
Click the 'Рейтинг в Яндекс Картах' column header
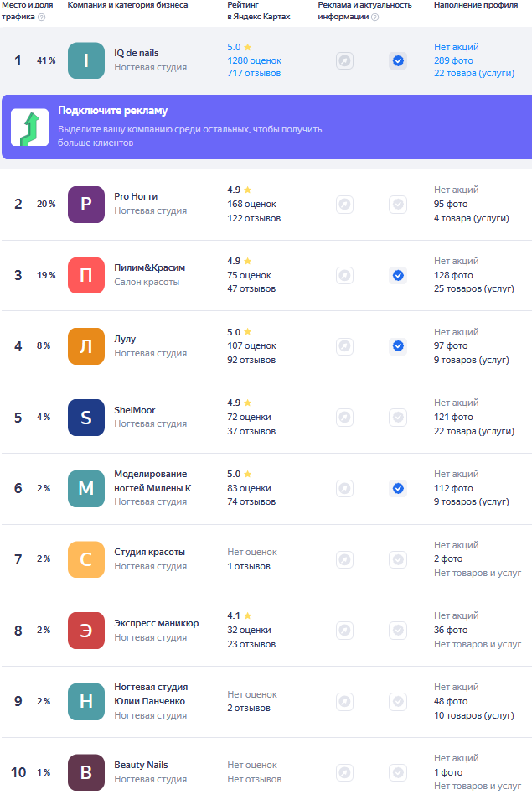tap(259, 11)
